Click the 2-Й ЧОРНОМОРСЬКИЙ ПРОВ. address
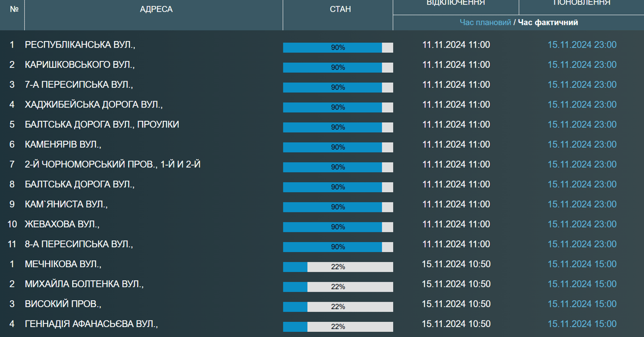 tap(113, 165)
